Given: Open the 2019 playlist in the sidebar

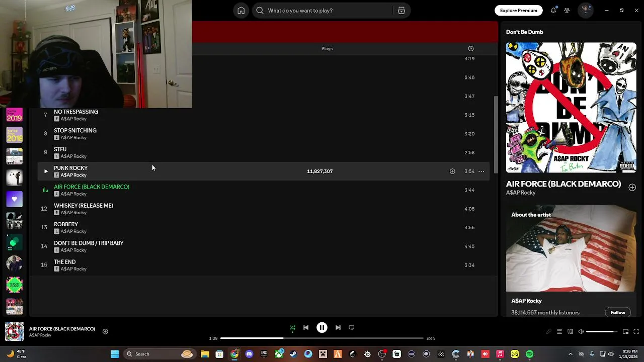Looking at the screenshot, I should 14,114.
